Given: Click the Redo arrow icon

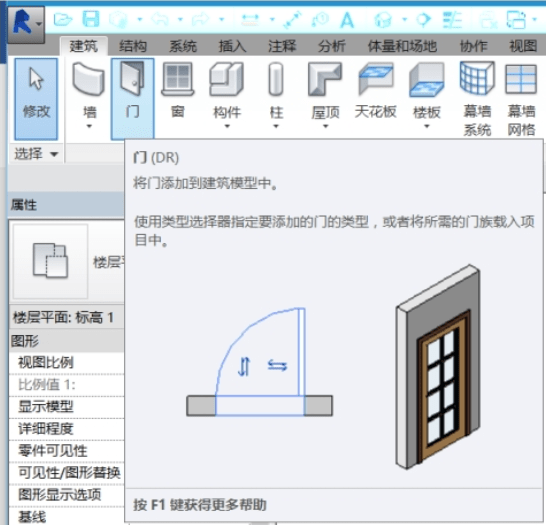Looking at the screenshot, I should click(201, 19).
